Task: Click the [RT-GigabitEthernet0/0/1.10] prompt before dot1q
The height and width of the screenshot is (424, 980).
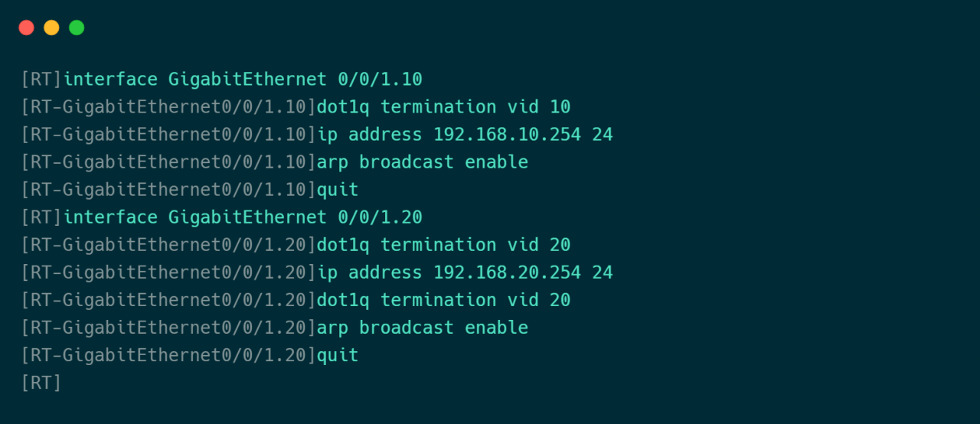Action: pos(168,107)
